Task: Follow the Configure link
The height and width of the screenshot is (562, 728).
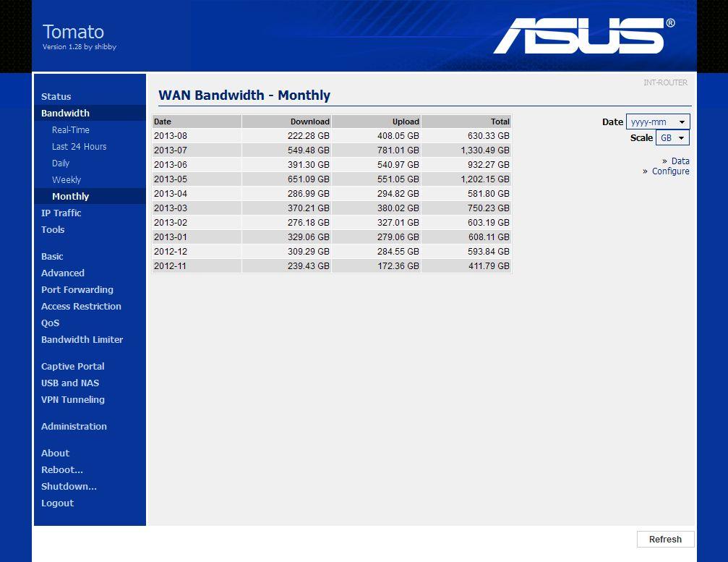Action: click(x=670, y=171)
